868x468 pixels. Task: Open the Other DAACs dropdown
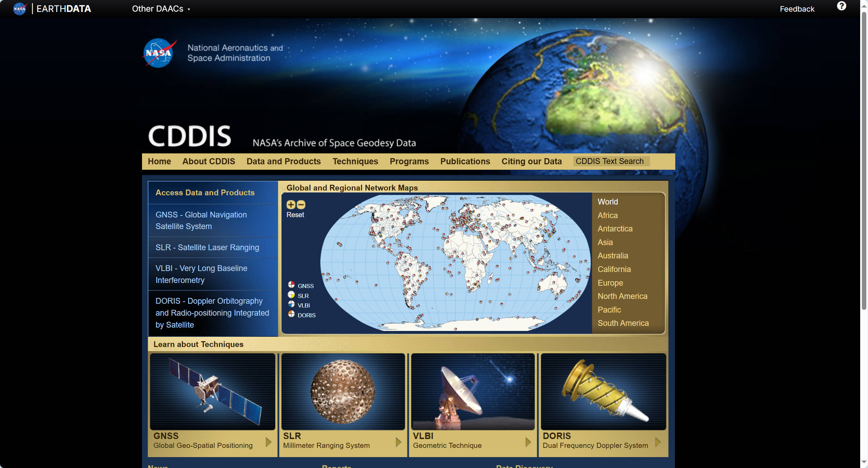point(161,9)
